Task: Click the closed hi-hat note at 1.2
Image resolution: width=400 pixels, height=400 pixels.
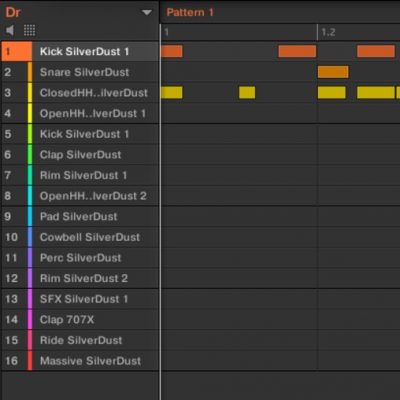Action: click(332, 93)
